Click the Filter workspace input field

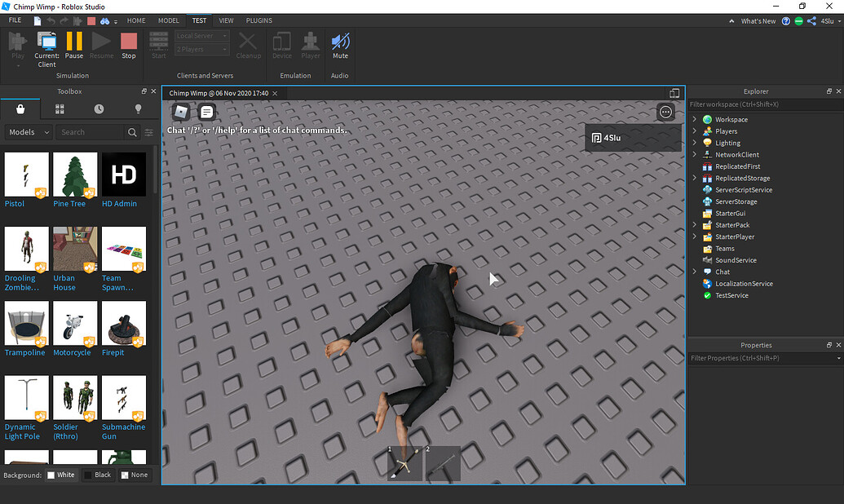click(765, 104)
